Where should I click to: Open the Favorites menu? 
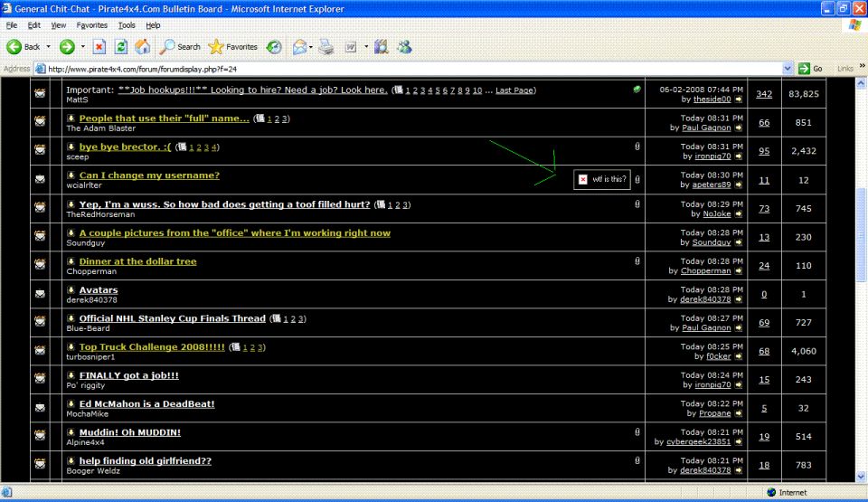92,25
